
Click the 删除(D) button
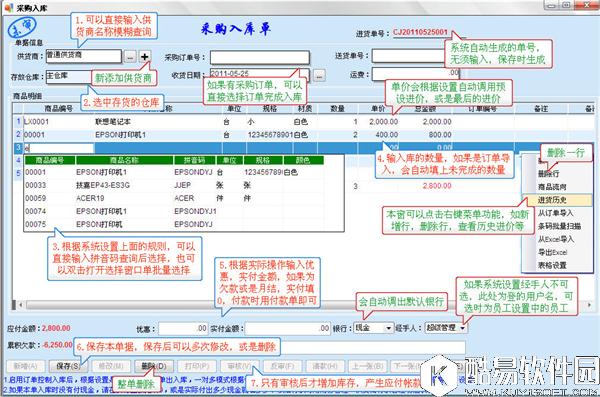click(153, 366)
